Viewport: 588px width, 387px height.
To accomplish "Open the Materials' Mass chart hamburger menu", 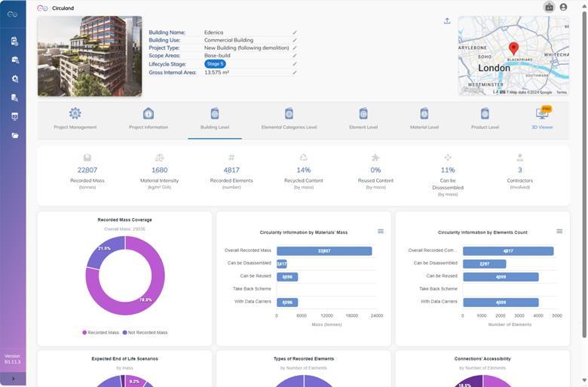I will (381, 232).
